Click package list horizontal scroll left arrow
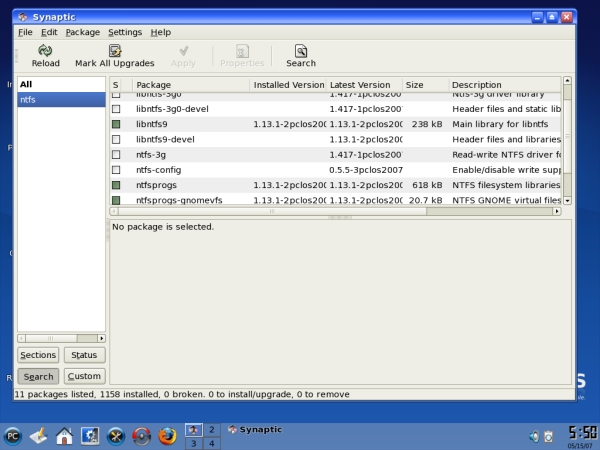The height and width of the screenshot is (450, 600). pos(114,211)
